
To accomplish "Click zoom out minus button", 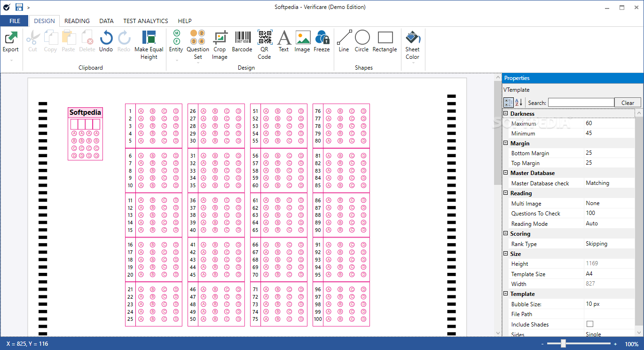I will tap(542, 344).
